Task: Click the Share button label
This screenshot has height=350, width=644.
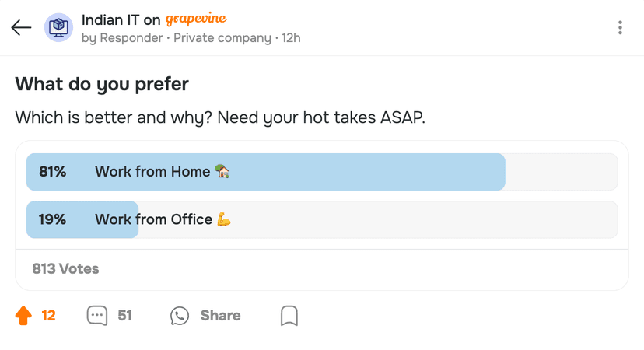Action: [x=220, y=315]
